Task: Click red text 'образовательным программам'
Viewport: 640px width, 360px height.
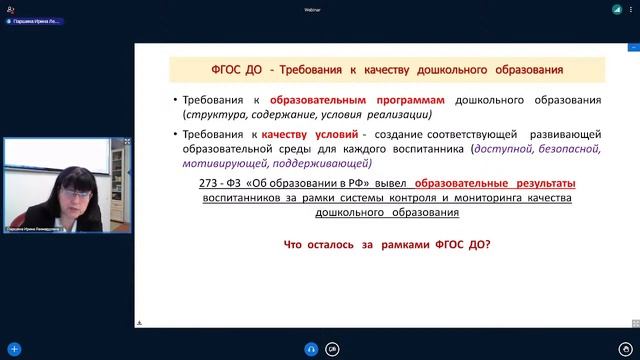Action: [357, 100]
